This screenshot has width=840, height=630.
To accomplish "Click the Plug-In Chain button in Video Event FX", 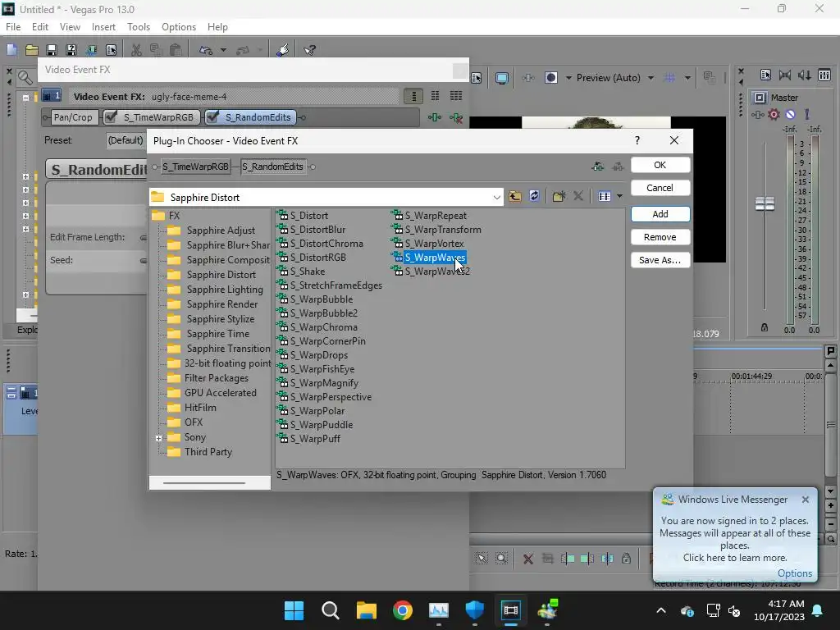I will click(x=435, y=117).
